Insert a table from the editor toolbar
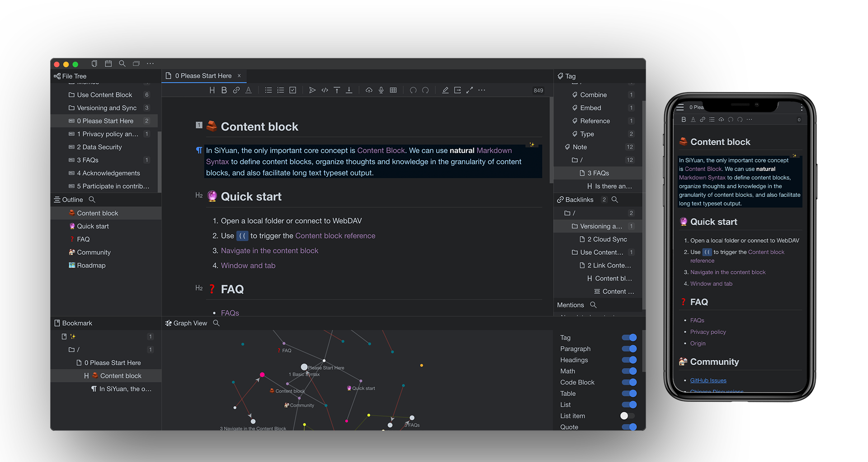 tap(393, 90)
